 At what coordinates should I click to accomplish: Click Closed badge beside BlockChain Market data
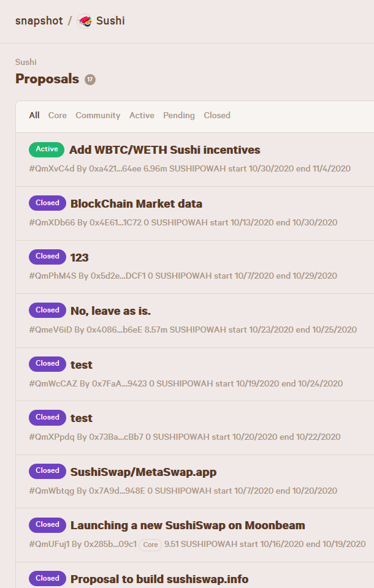point(47,203)
